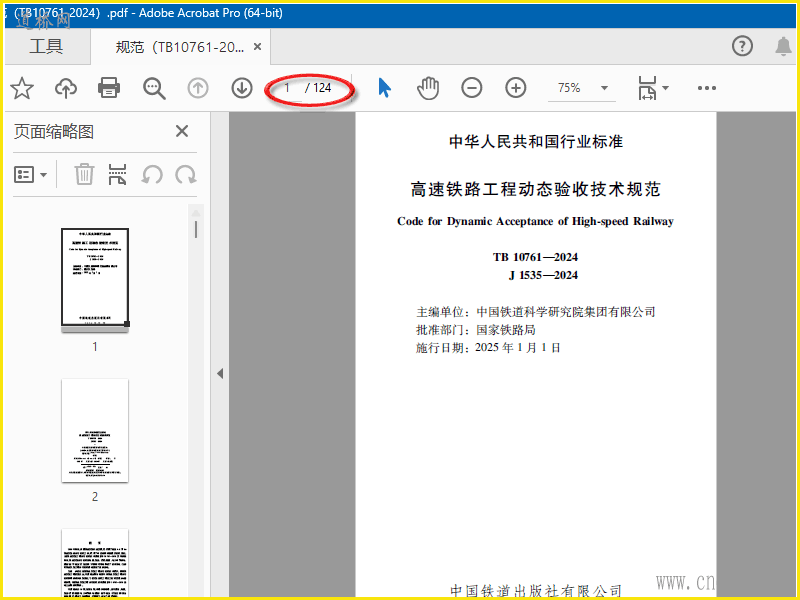Click the page break insert icon in thumbnails panel
Image resolution: width=800 pixels, height=600 pixels.
click(117, 174)
